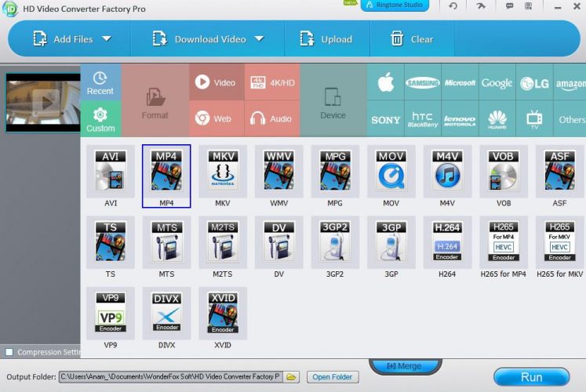Click the Add Files button
This screenshot has width=586, height=392.
click(x=63, y=39)
